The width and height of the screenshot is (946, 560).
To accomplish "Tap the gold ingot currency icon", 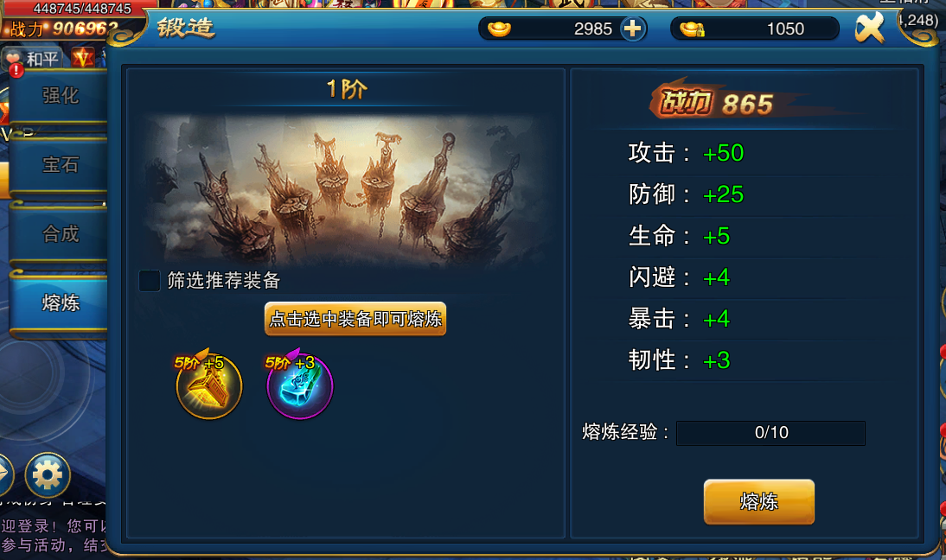I will pos(499,29).
